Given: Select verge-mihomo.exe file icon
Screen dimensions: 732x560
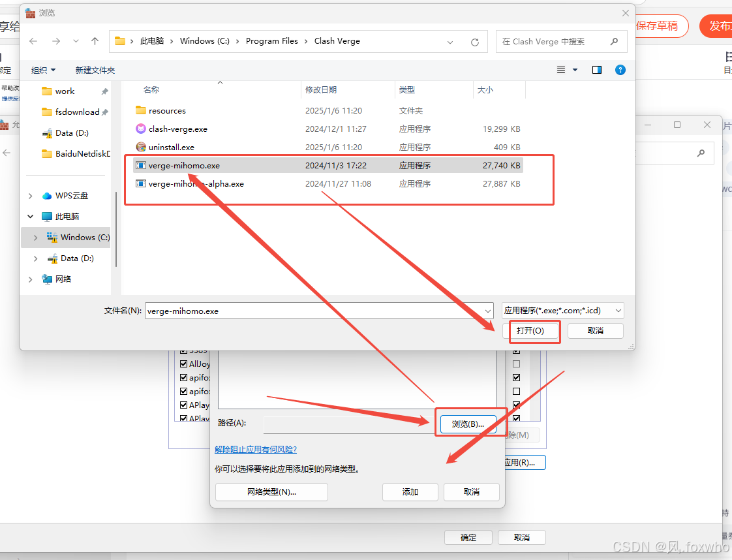Looking at the screenshot, I should click(x=140, y=165).
